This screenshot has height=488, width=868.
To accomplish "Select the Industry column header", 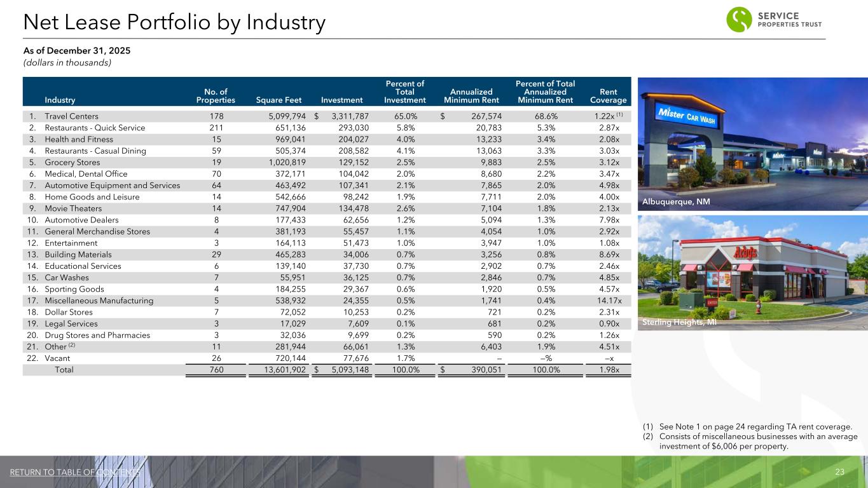I will [x=59, y=100].
